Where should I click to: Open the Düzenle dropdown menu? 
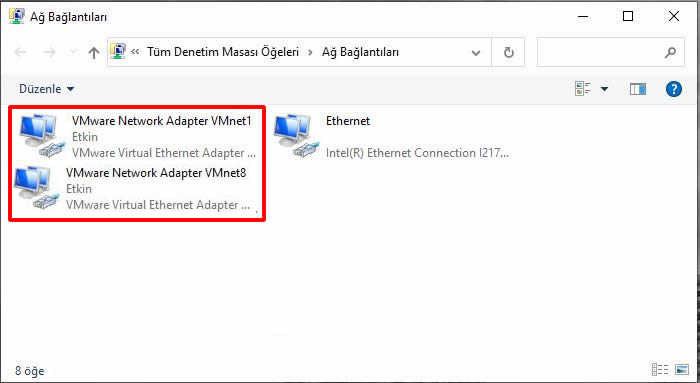46,89
